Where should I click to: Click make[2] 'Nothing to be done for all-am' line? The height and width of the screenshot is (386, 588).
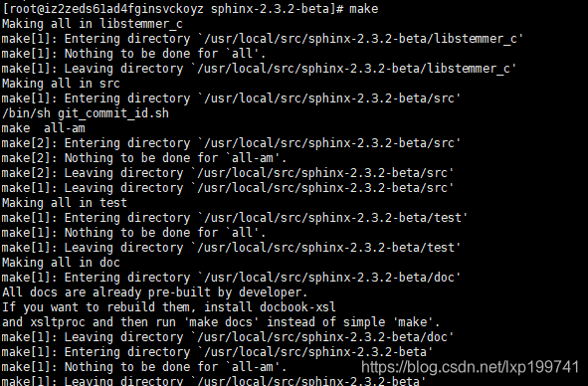point(144,158)
